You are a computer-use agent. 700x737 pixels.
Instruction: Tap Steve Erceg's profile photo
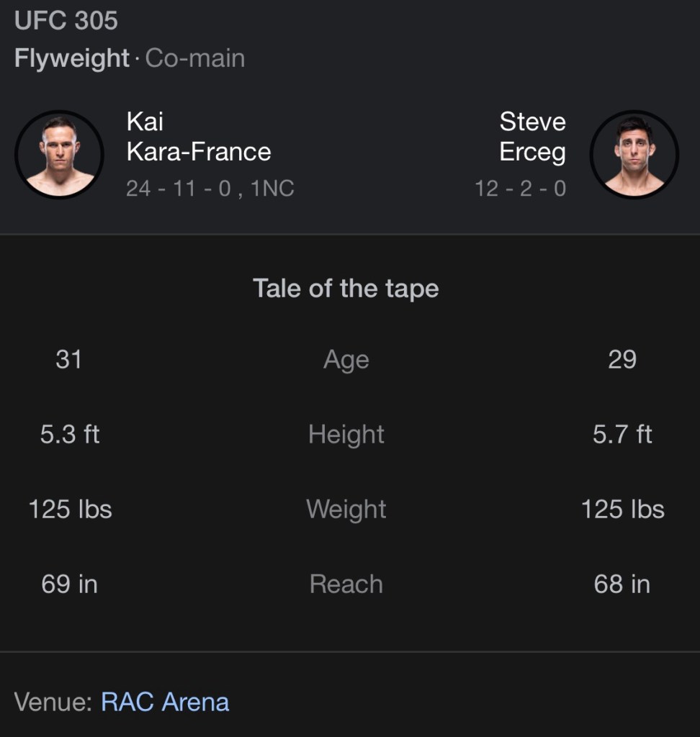pyautogui.click(x=634, y=154)
